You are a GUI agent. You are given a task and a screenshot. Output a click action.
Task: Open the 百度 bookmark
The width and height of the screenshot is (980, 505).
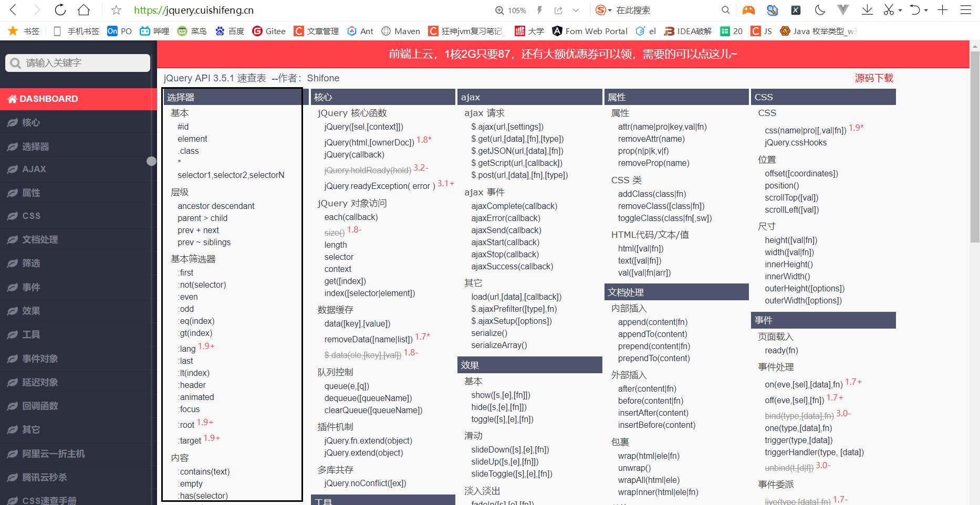[x=230, y=31]
